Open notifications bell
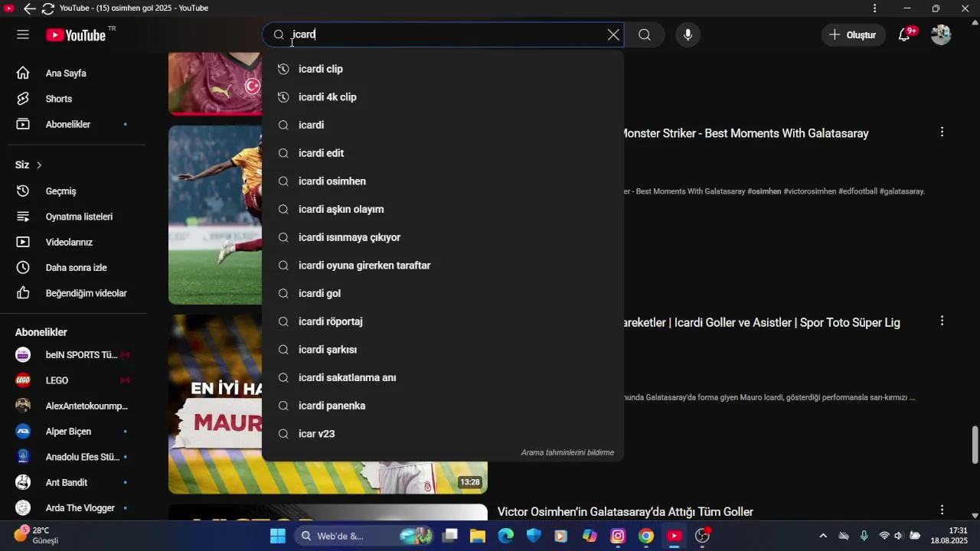The height and width of the screenshot is (551, 980). tap(904, 34)
